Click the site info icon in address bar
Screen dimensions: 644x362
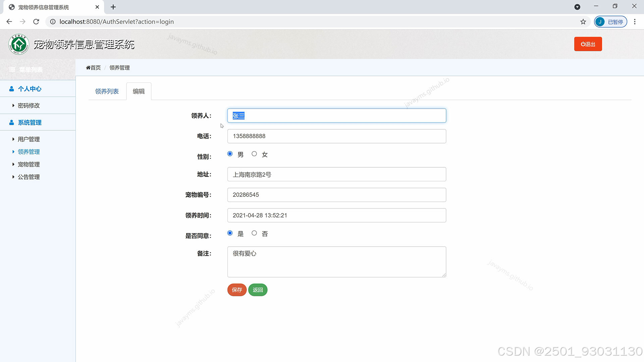pyautogui.click(x=53, y=22)
